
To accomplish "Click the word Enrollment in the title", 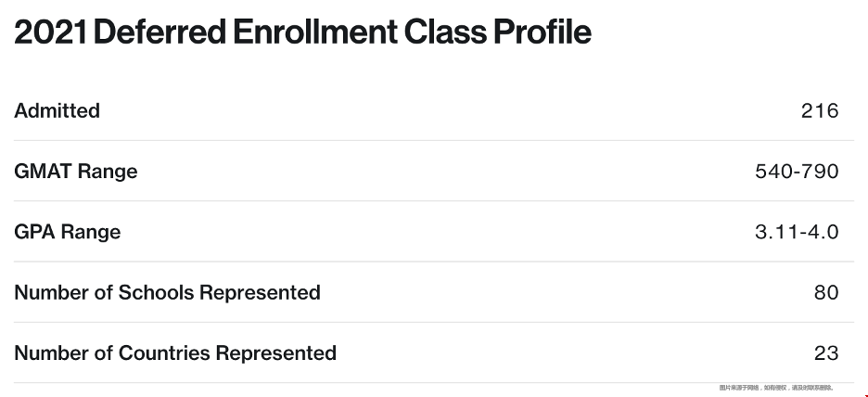I will [x=313, y=32].
